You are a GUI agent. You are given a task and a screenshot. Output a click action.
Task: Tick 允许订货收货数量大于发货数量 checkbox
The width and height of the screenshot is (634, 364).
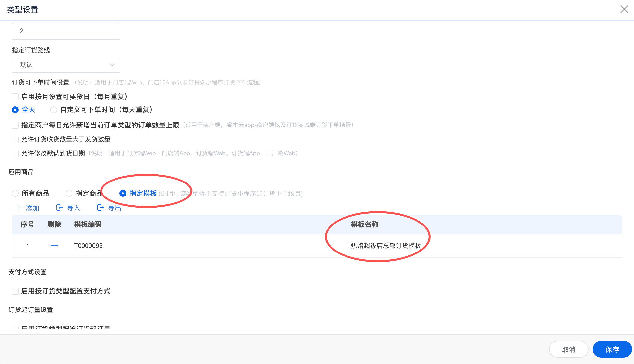coord(15,140)
